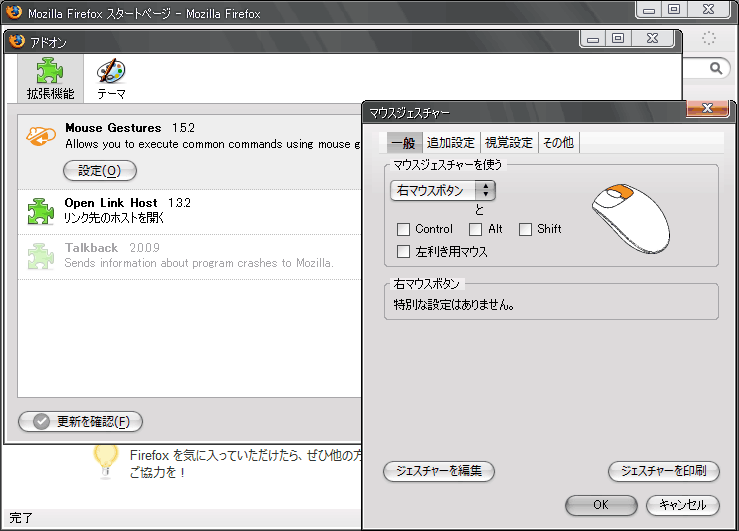
Task: Check the 左利き用マウス checkbox
Action: [403, 252]
